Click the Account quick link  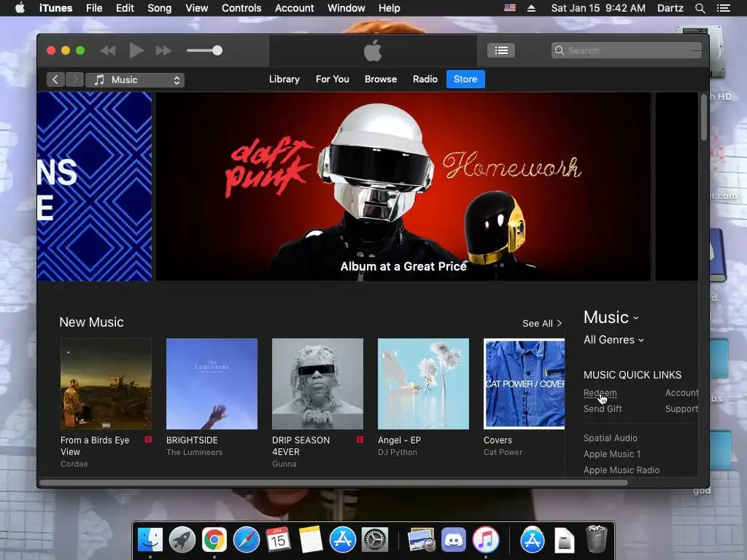pos(682,393)
